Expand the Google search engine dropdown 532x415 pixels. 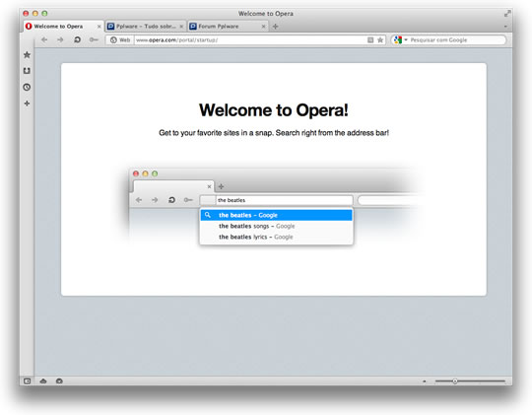coord(400,40)
